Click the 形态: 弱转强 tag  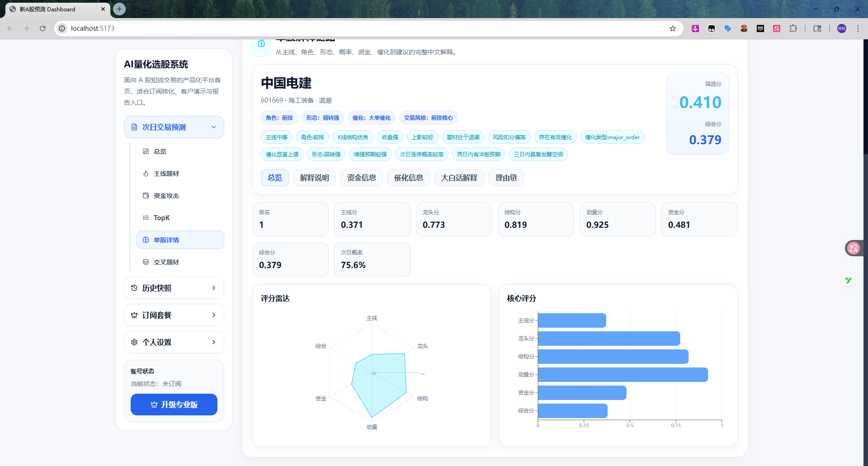click(x=323, y=118)
